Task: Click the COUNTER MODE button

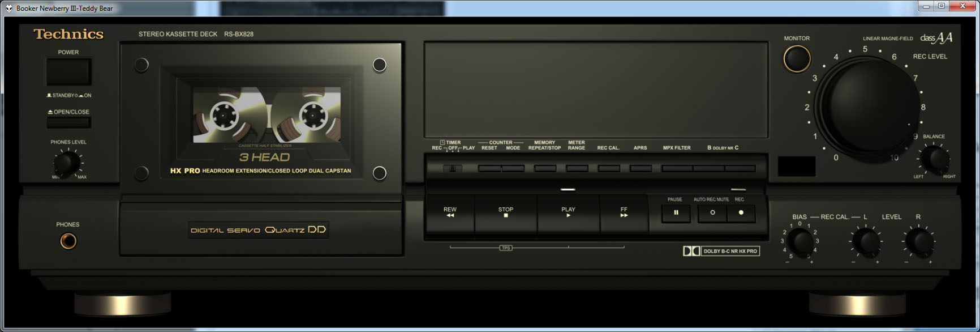Action: 513,168
